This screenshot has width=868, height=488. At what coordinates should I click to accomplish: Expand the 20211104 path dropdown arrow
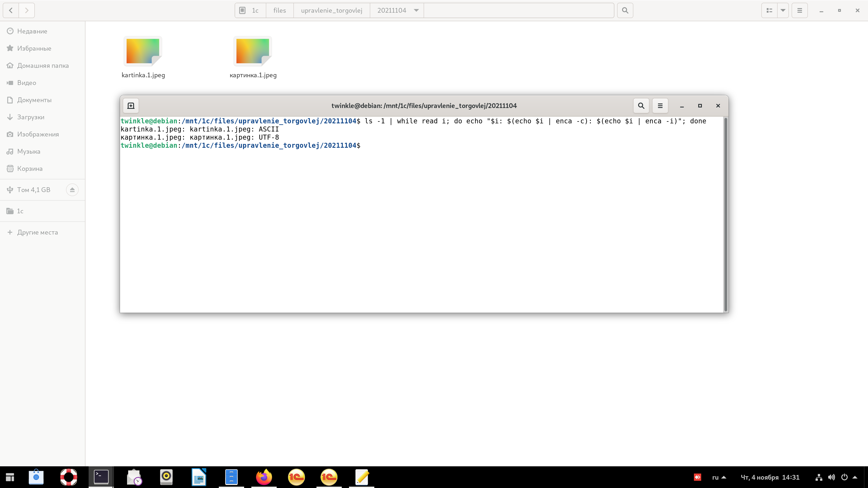[416, 10]
